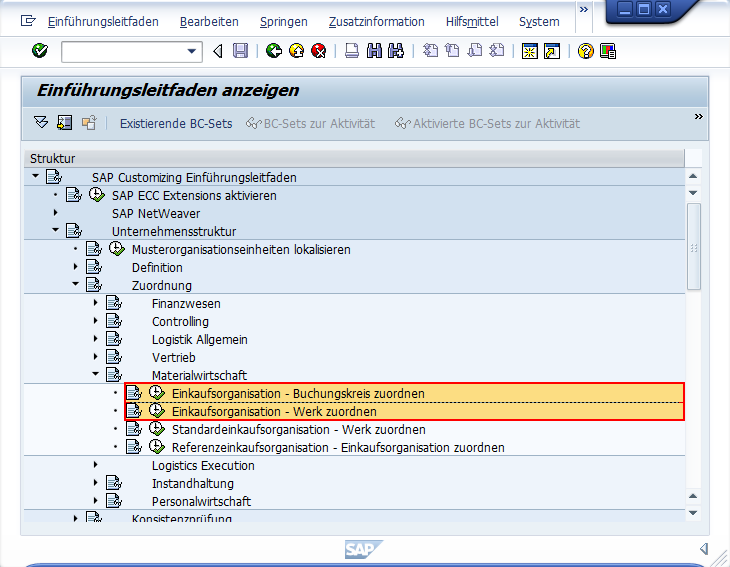This screenshot has height=567, width=730.
Task: Click the vertical scrollbar thumb of the tree
Action: pyautogui.click(x=694, y=247)
